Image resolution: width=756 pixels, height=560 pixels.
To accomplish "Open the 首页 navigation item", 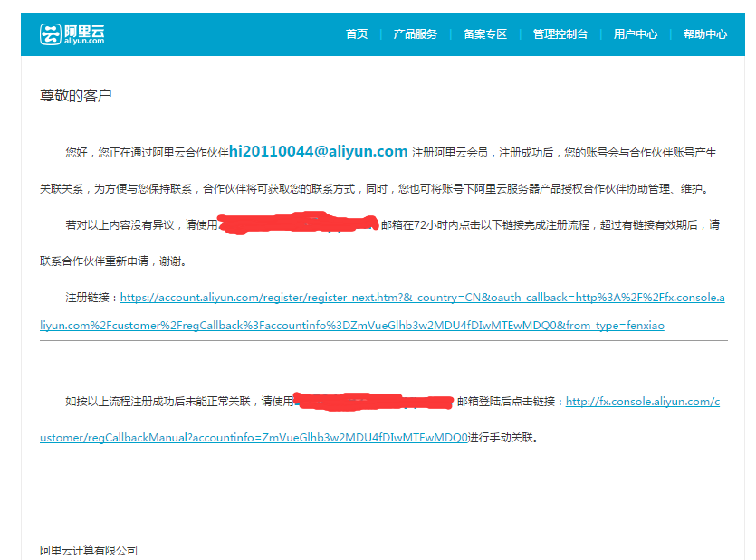I will (357, 34).
